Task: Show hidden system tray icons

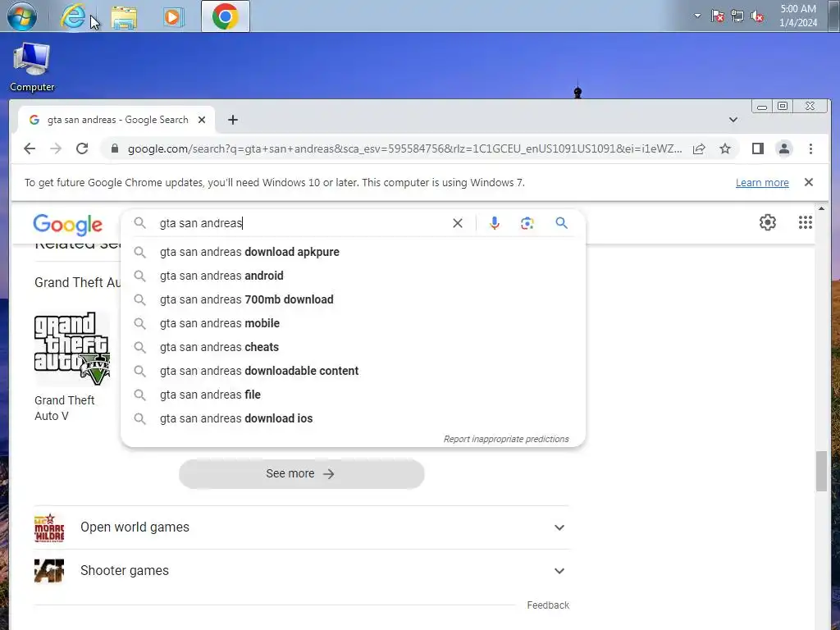Action: [697, 16]
